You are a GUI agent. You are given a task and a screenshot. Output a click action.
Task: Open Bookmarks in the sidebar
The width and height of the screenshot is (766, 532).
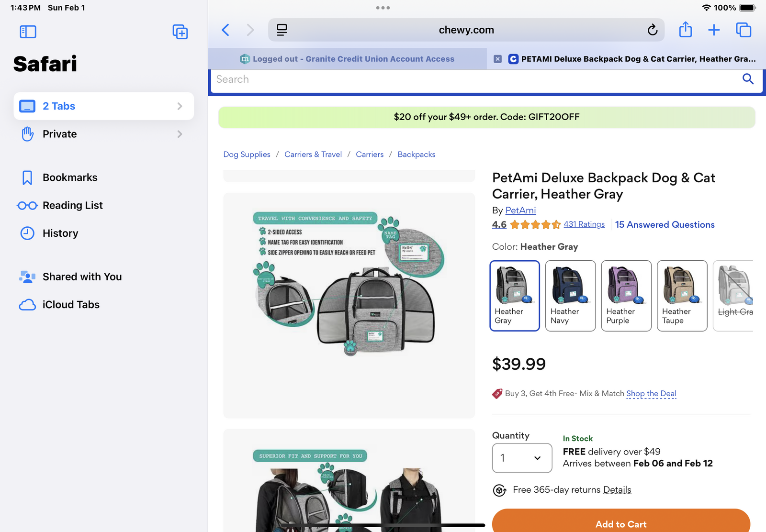tap(70, 177)
